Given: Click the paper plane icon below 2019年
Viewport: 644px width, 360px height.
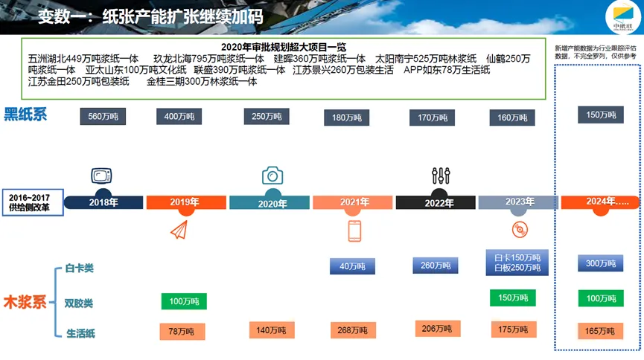Looking at the screenshot, I should [x=179, y=230].
